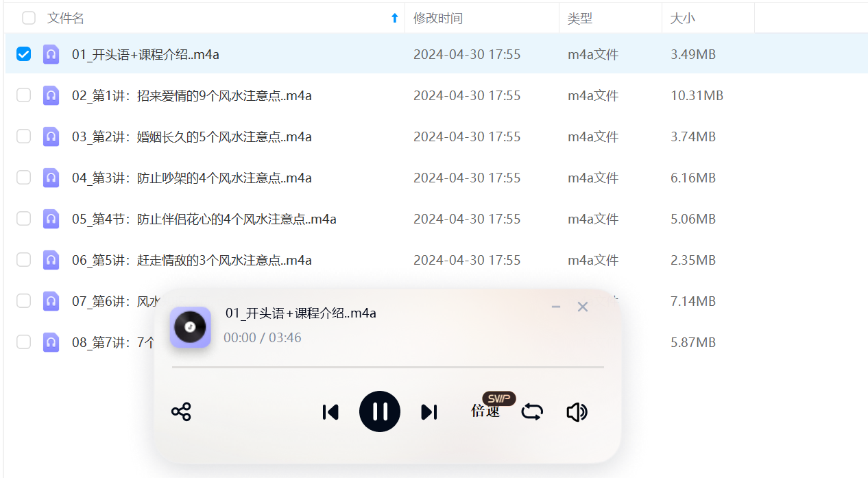Pause the playing audio
868x478 pixels.
(380, 411)
